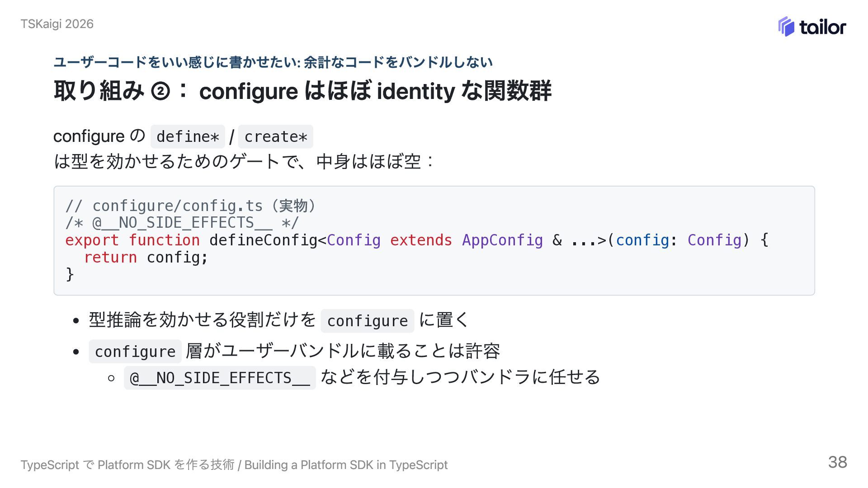Click the define* inline code chip

[x=188, y=136]
